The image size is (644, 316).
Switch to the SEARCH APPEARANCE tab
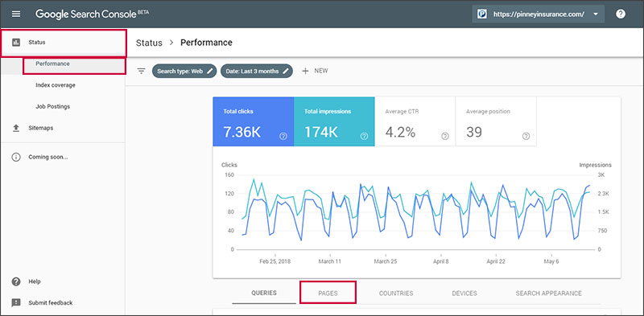pyautogui.click(x=549, y=293)
